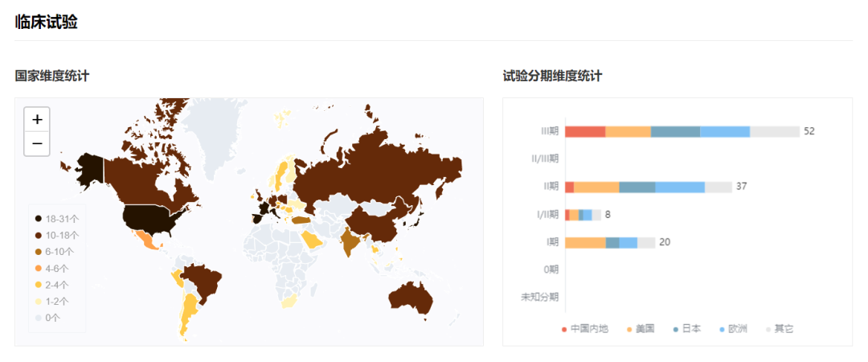
Task: Click the value 20 beside I期 bar
Action: click(665, 242)
